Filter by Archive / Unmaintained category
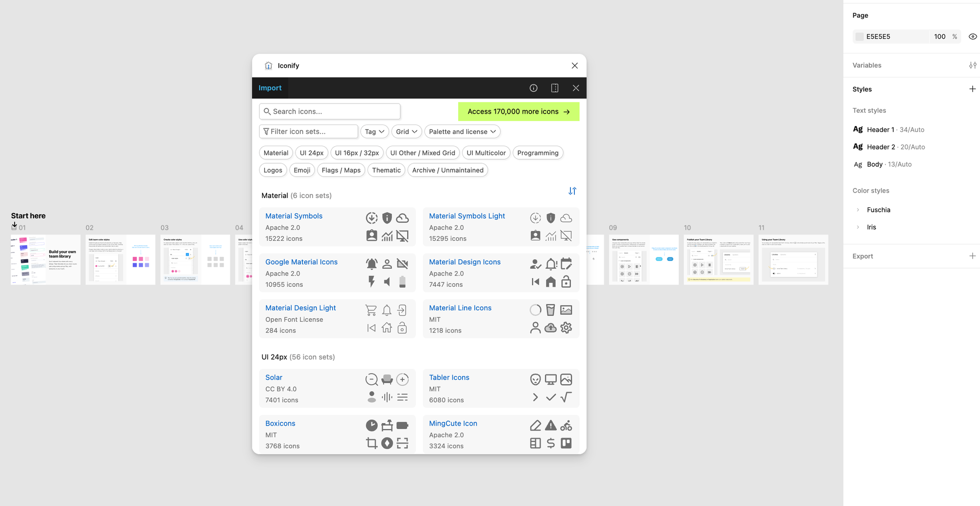Screen dimensions: 980x506 [448, 170]
